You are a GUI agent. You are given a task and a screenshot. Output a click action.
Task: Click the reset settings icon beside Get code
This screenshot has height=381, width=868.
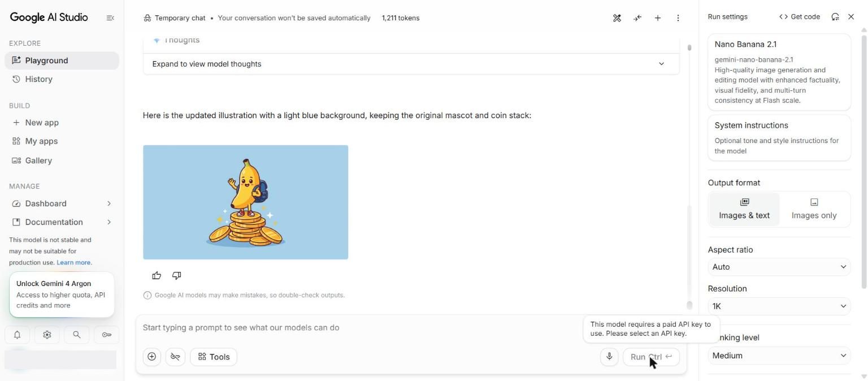835,17
